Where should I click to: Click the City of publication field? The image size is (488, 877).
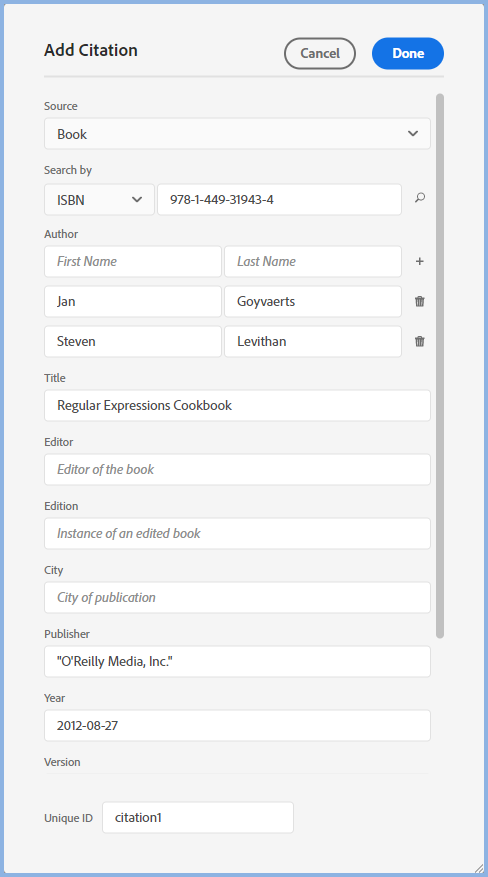point(238,597)
